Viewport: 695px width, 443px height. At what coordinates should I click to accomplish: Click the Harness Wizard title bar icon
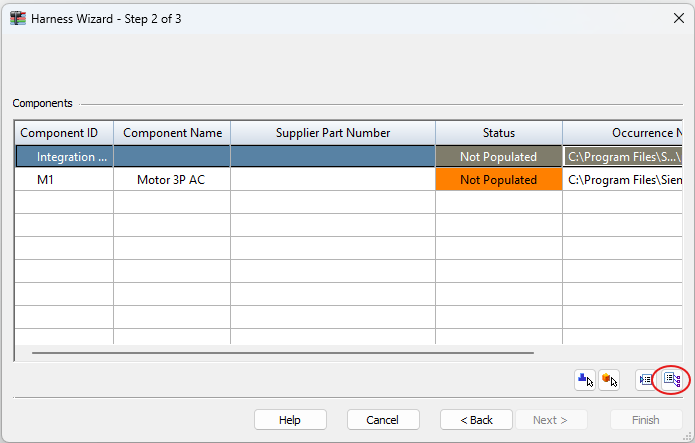[17, 18]
